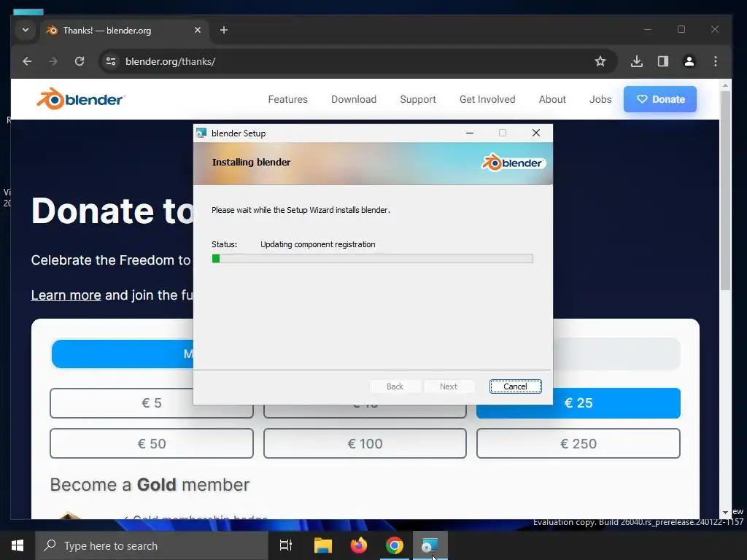Select the € 100 donation amount
This screenshot has height=560, width=747.
click(365, 444)
